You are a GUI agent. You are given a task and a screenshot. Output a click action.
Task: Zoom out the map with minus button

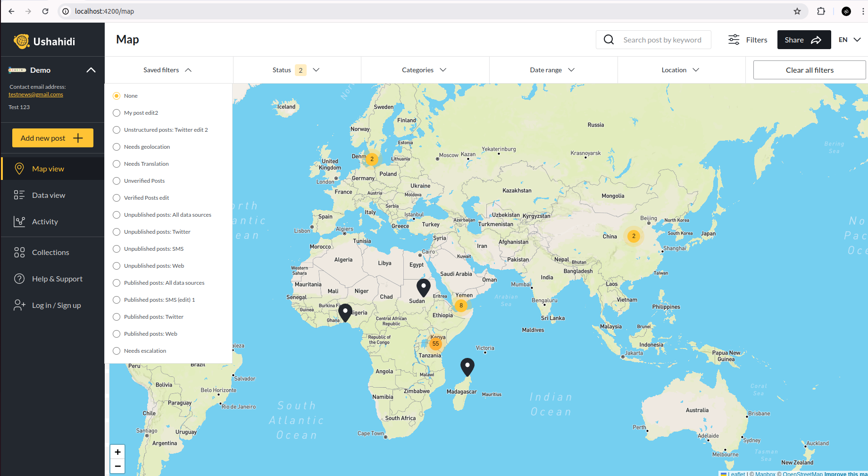(117, 466)
